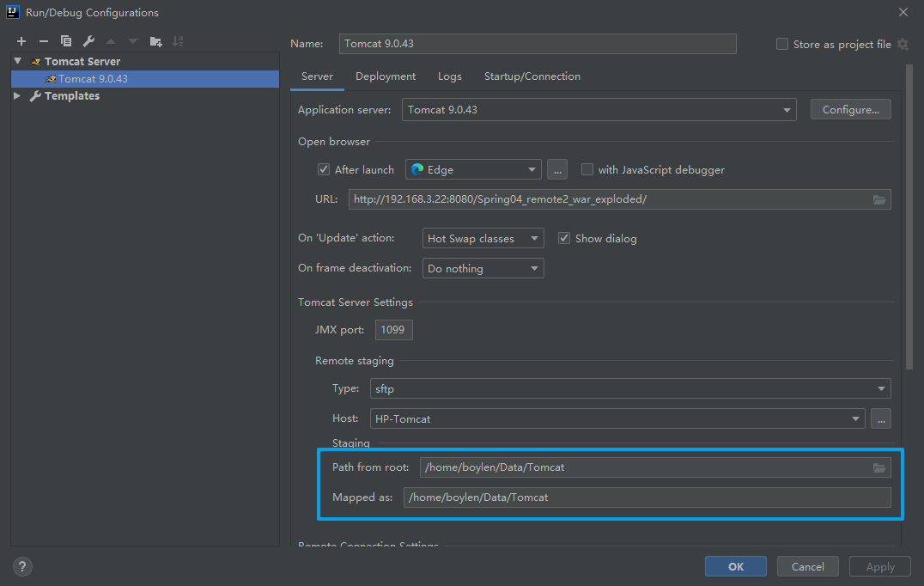Open the Host HP-Tomcat dropdown
The image size is (924, 586).
(617, 418)
